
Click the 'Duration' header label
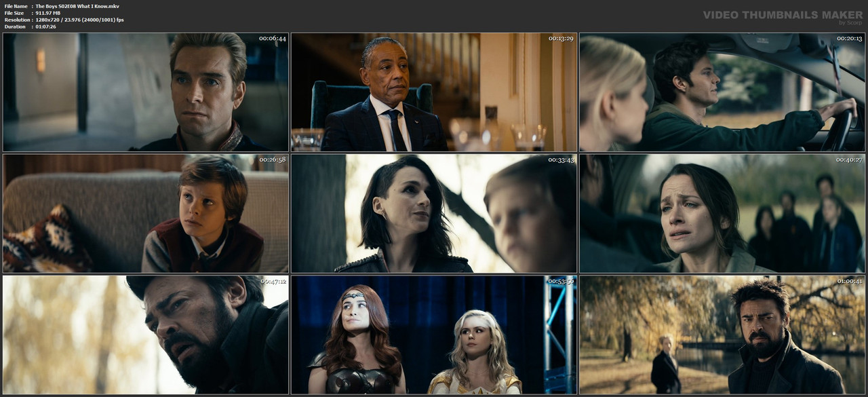click(x=15, y=26)
